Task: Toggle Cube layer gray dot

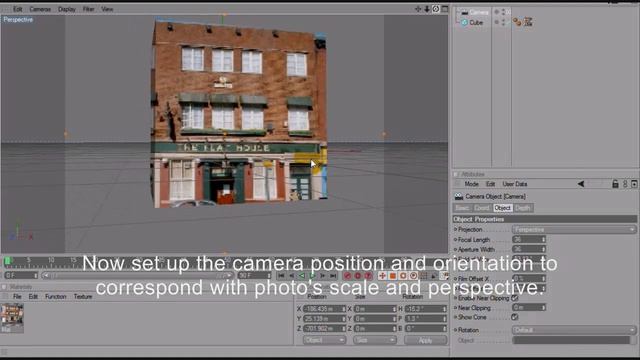Action: [497, 22]
